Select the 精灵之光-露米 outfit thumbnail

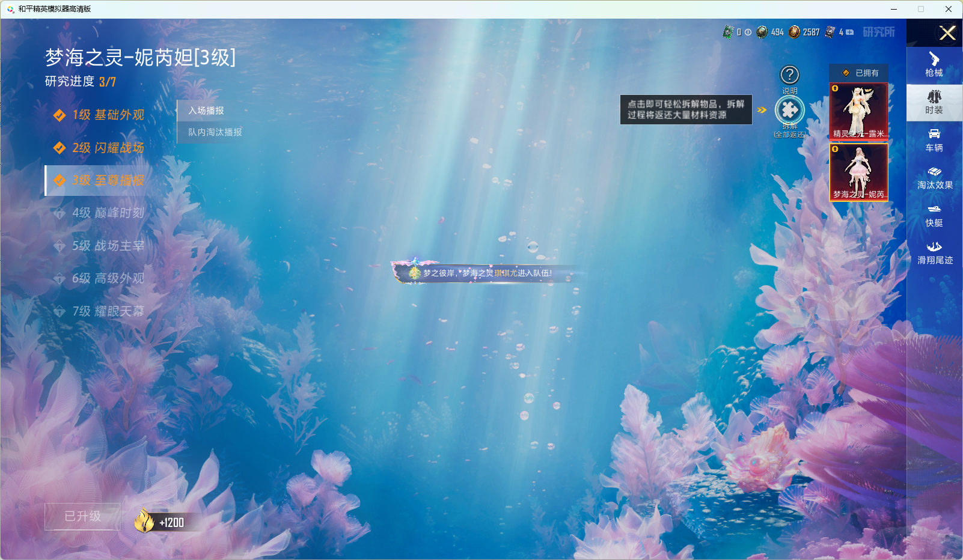point(858,112)
